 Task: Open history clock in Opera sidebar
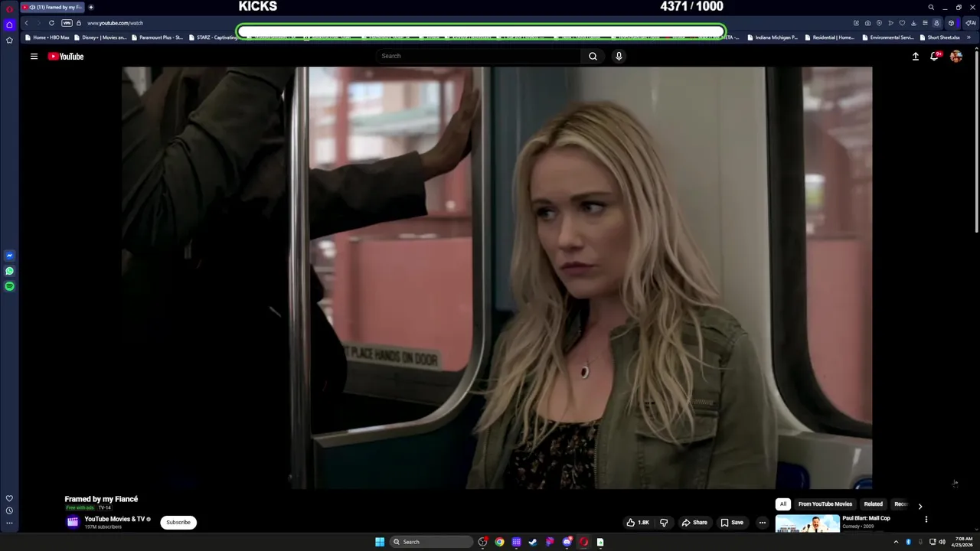pos(9,510)
